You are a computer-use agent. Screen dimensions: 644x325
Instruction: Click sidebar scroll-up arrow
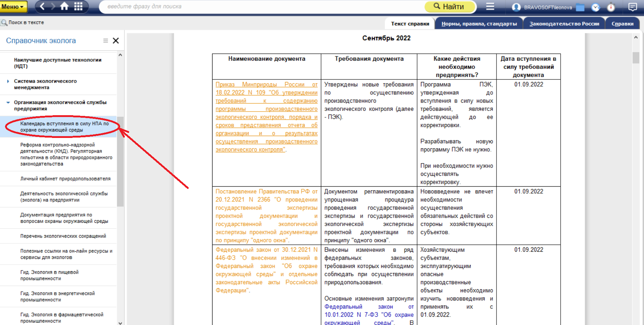[x=120, y=55]
